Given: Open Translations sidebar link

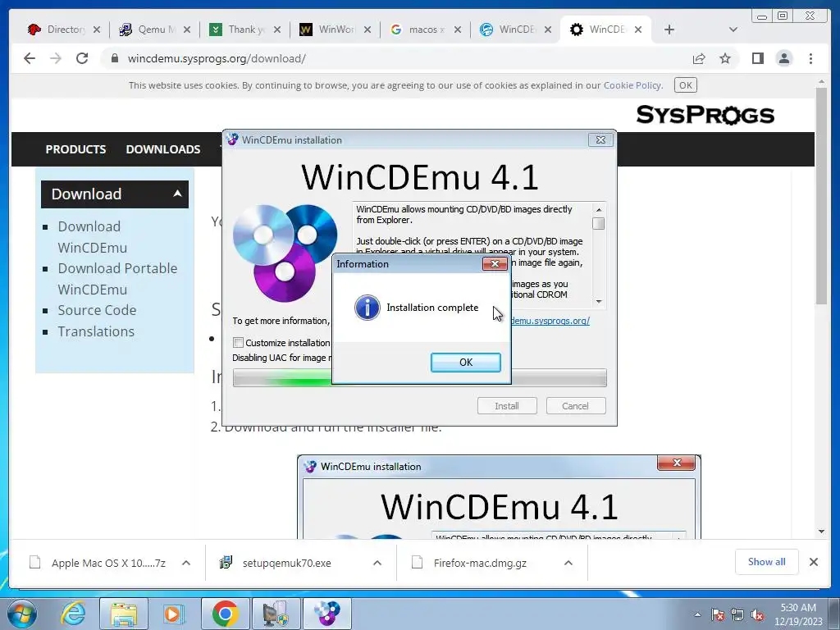Looking at the screenshot, I should tap(96, 331).
